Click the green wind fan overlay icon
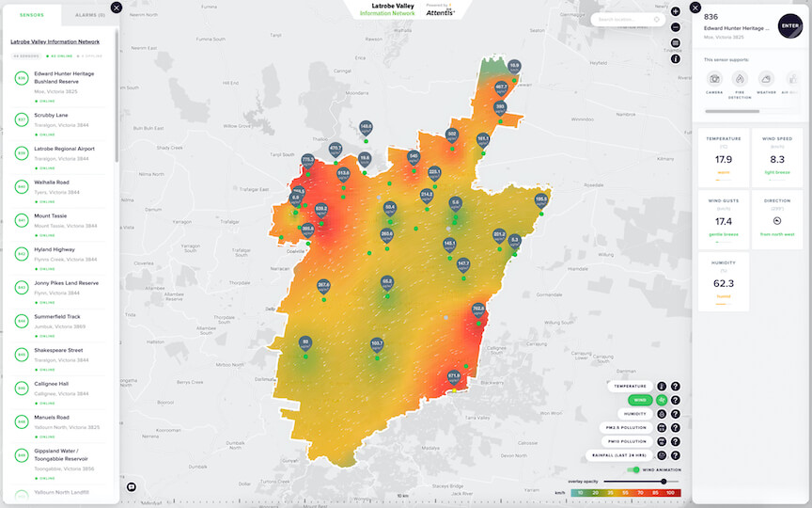Screen dimensions: 812x508 click(x=662, y=400)
